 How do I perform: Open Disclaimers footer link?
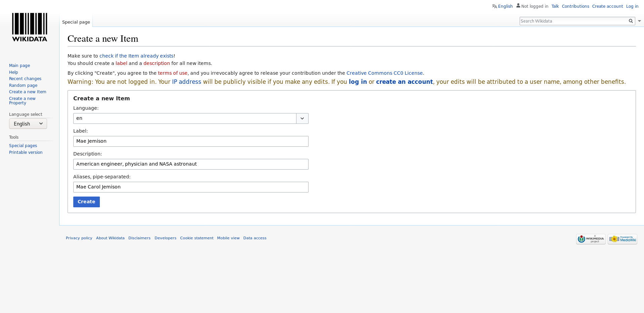coord(139,238)
